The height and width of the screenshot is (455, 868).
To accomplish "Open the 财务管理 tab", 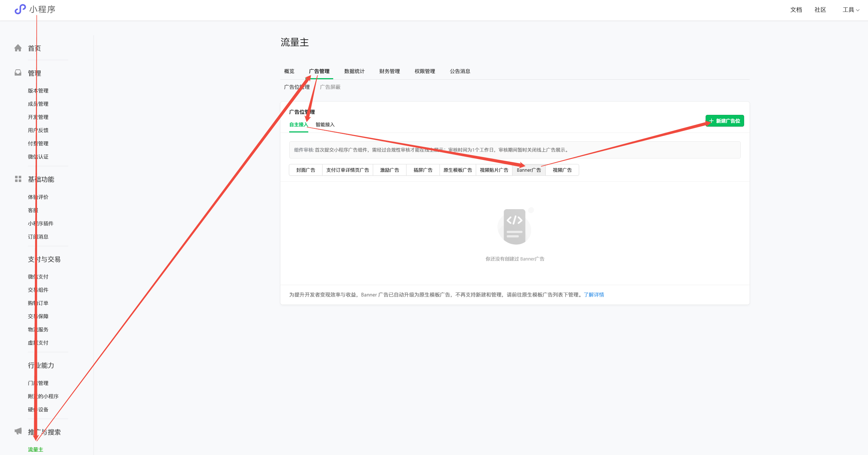I will point(389,71).
